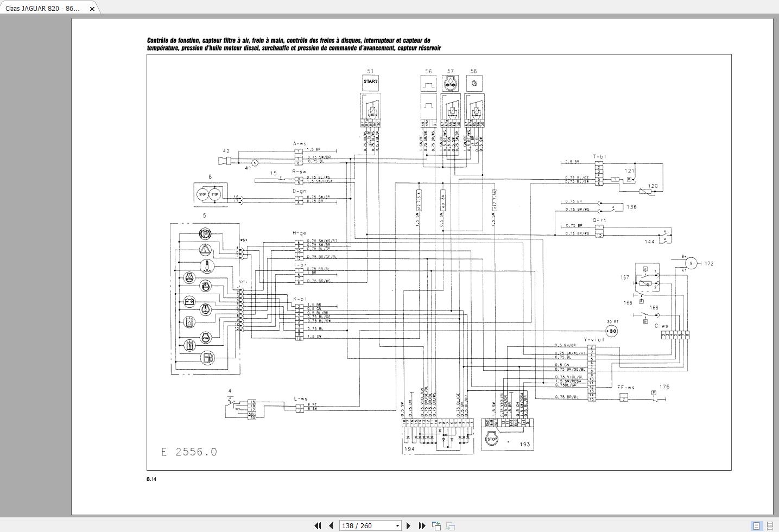Image resolution: width=779 pixels, height=532 pixels.
Task: Click the component number 193
Action: (x=524, y=444)
